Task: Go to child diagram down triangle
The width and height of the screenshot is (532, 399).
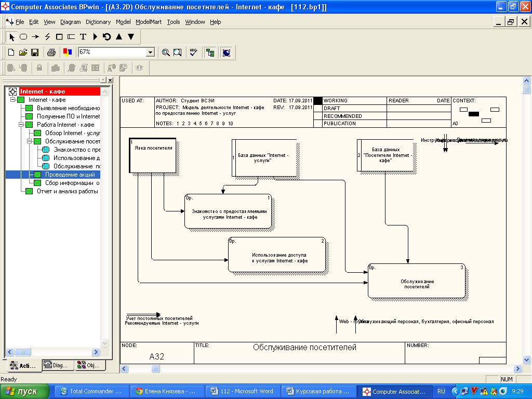Action: tap(131, 37)
